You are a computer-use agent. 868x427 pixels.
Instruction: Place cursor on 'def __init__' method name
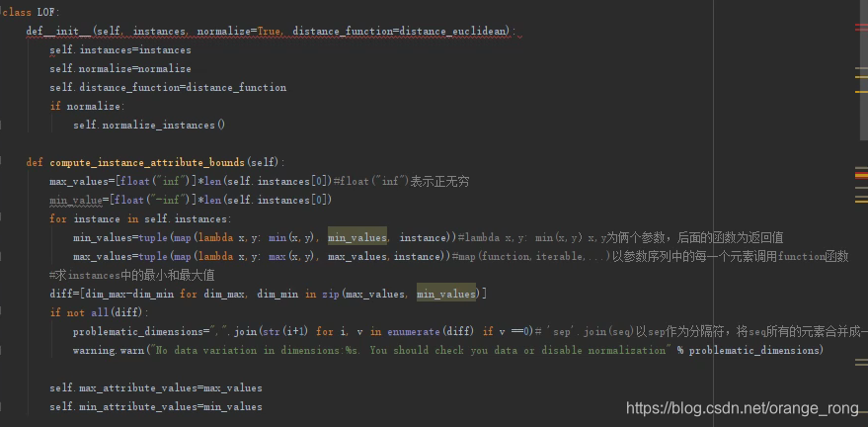(59, 31)
